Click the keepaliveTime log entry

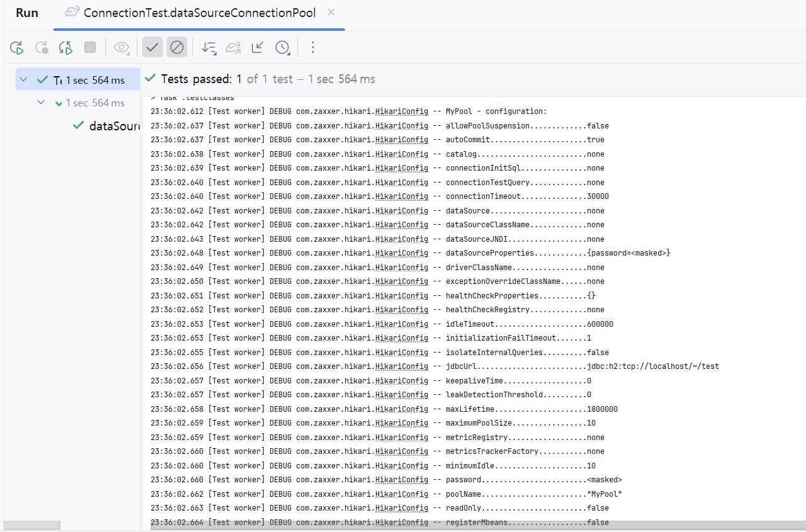tap(518, 381)
